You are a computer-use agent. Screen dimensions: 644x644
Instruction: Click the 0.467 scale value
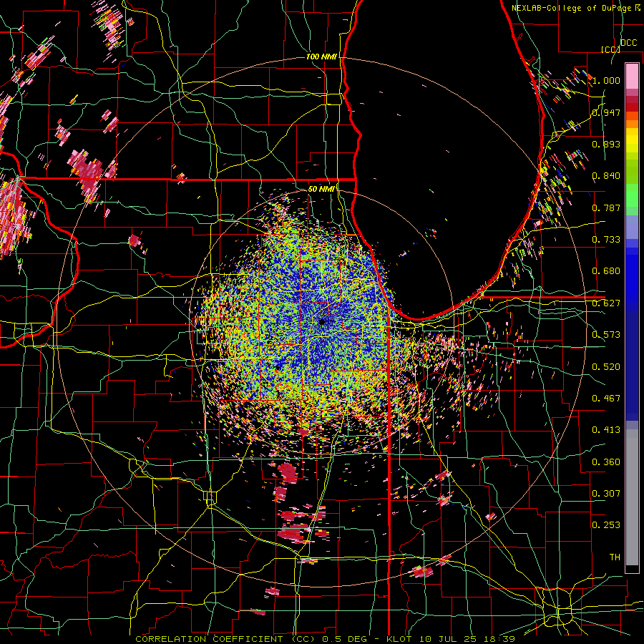tap(606, 399)
